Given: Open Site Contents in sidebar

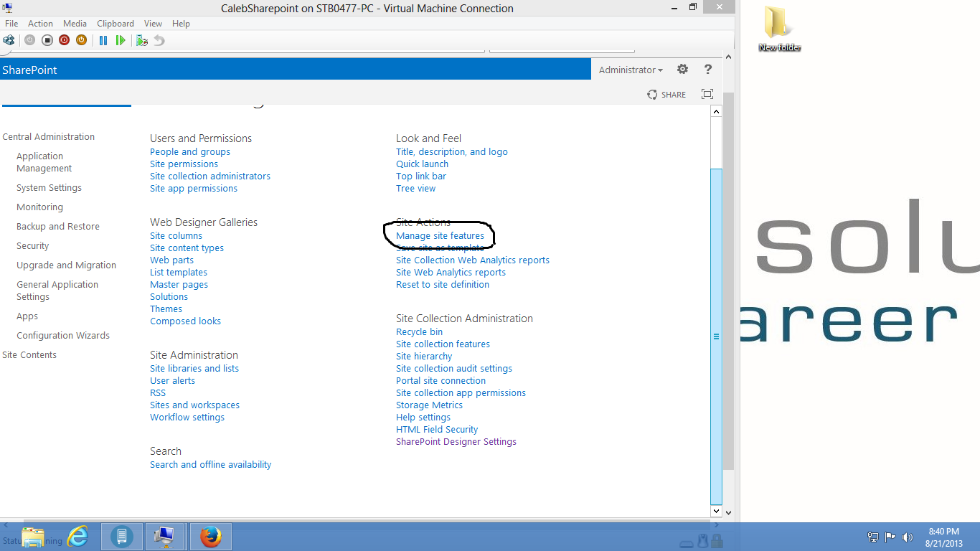Looking at the screenshot, I should (29, 355).
